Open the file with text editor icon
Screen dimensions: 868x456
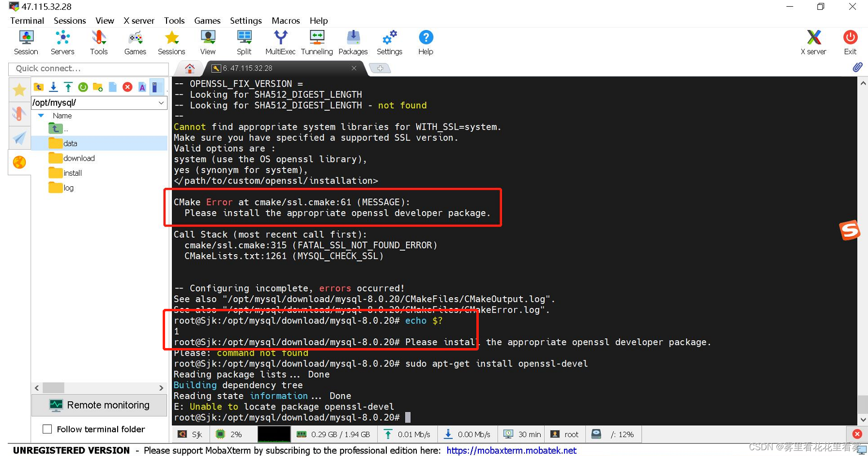[x=142, y=87]
